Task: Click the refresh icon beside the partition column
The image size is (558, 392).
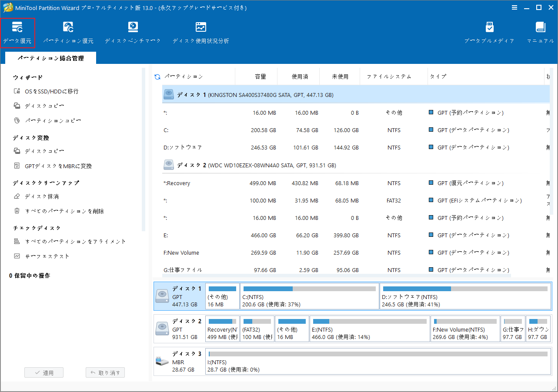Action: point(157,76)
